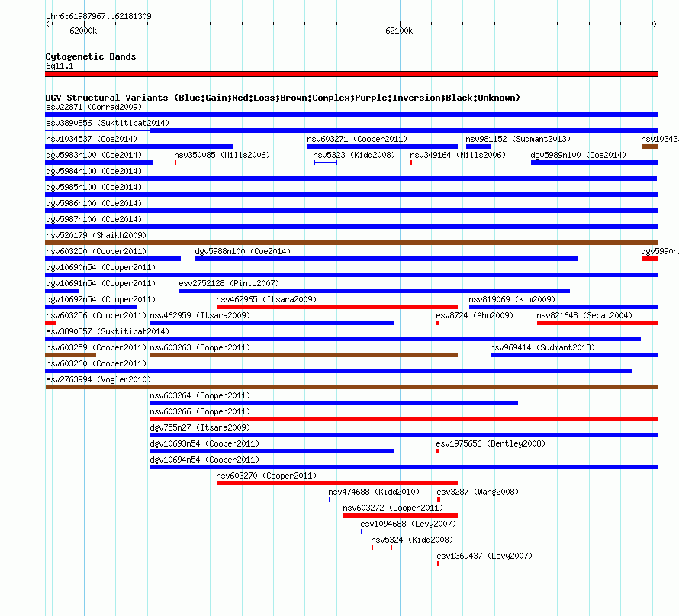
Task: Select the dgv5986n100 (Coe2014) label
Action: [x=94, y=203]
